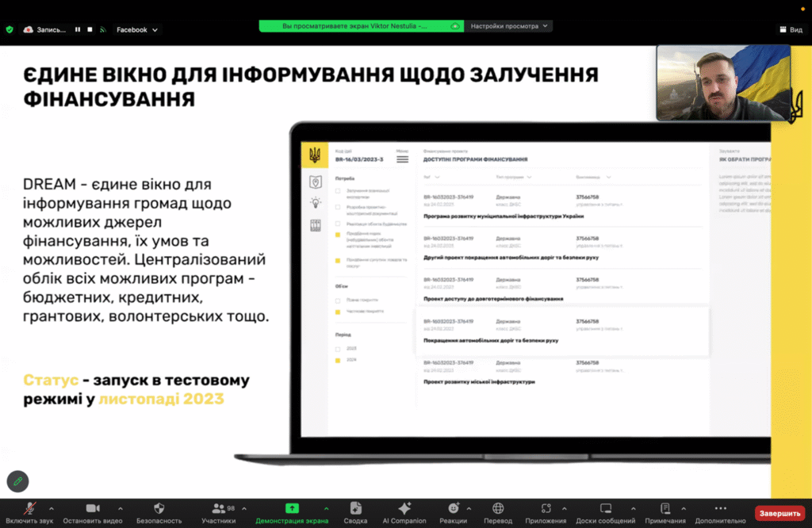Click the Viktor Nestulia video thumbnail
The height and width of the screenshot is (528, 812).
click(x=723, y=82)
